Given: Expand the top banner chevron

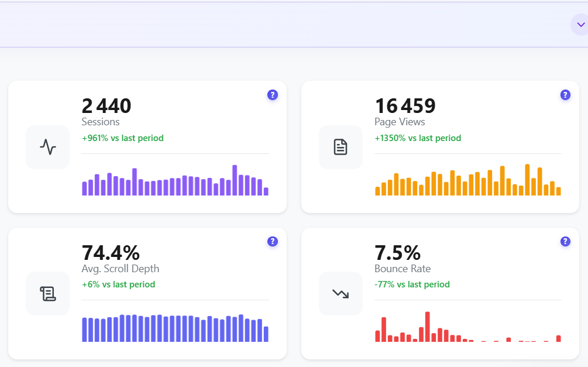Looking at the screenshot, I should click(581, 25).
